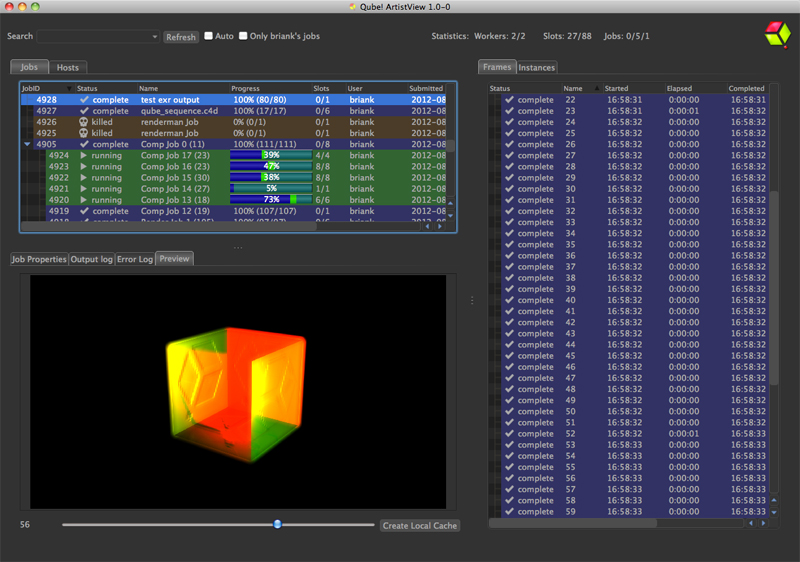Image resolution: width=800 pixels, height=562 pixels.
Task: Open the Instances tab
Action: 536,67
